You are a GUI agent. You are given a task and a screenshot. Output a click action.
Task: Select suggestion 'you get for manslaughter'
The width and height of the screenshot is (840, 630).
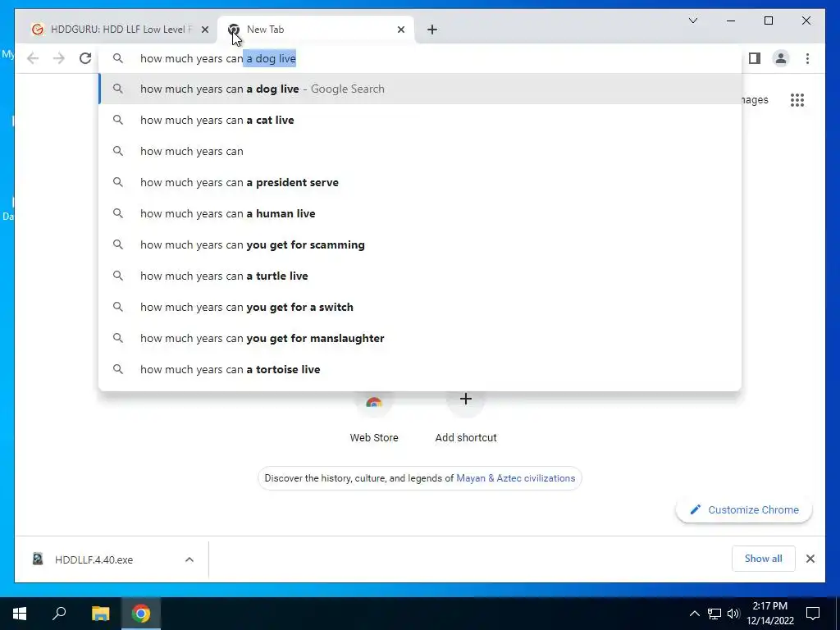(420, 338)
